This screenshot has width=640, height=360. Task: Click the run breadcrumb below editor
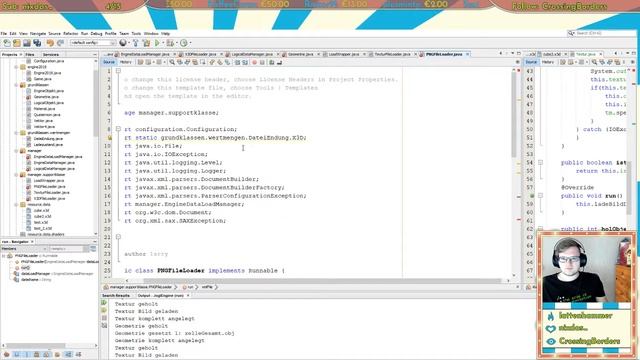click(190, 287)
